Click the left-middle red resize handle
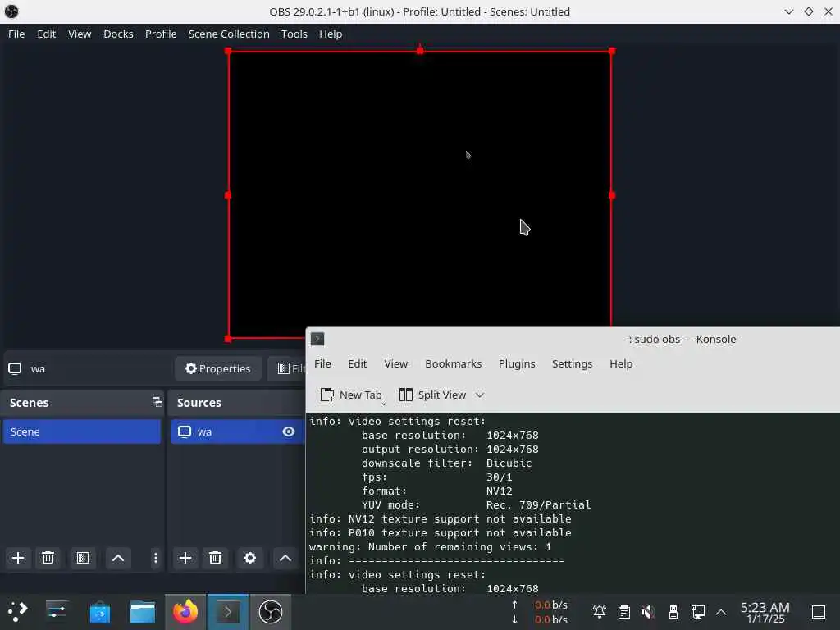Image resolution: width=840 pixels, height=630 pixels. pos(228,195)
